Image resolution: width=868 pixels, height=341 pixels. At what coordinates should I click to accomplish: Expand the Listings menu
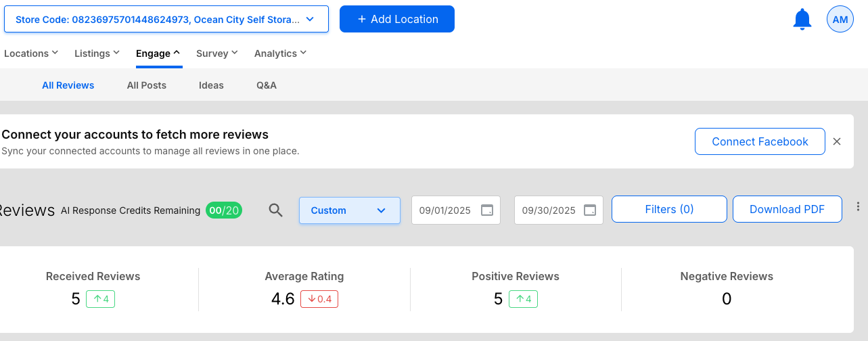point(97,53)
